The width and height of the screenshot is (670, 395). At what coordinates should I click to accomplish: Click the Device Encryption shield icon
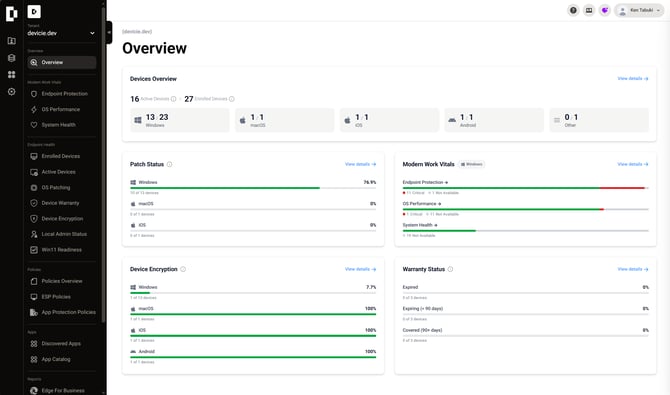point(34,218)
